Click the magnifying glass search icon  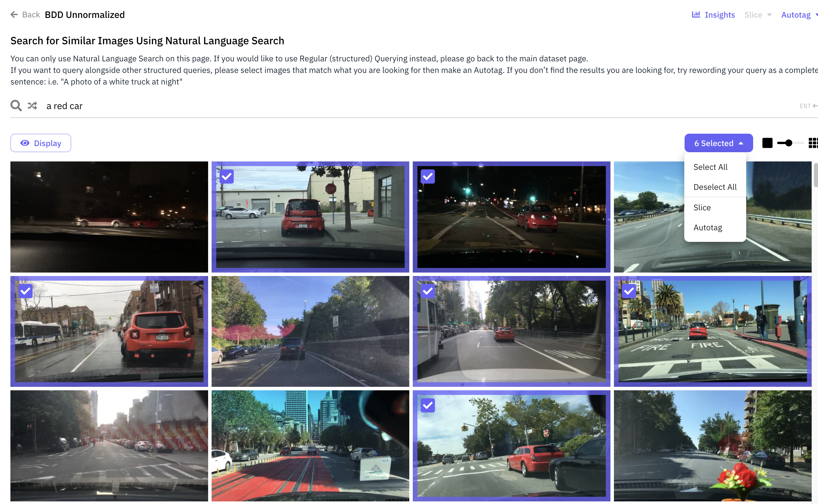(16, 106)
